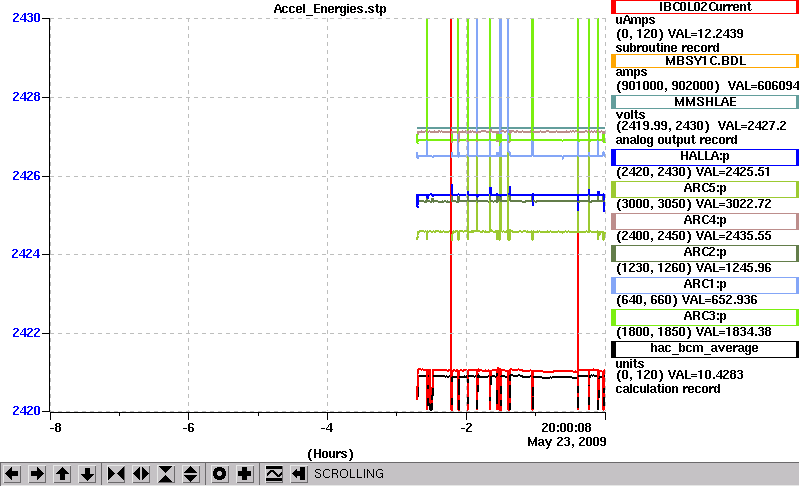Click the -2 hours x-axis label

click(466, 427)
